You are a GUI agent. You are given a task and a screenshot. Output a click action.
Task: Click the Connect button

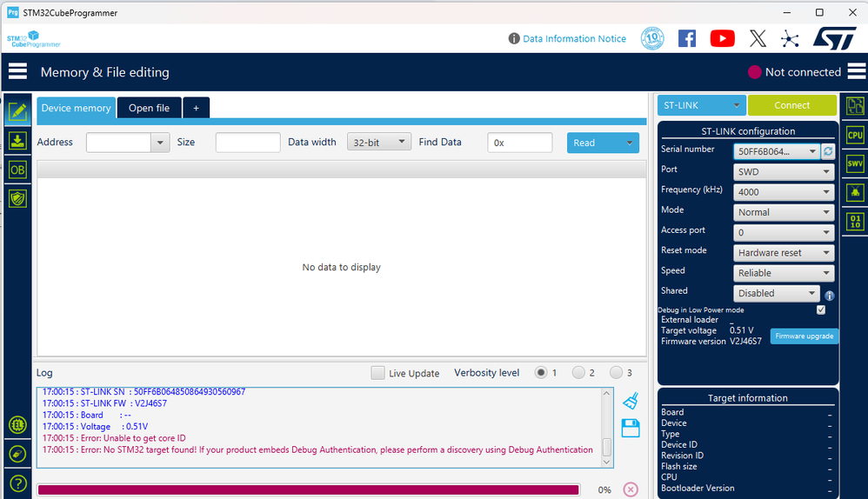tap(791, 105)
